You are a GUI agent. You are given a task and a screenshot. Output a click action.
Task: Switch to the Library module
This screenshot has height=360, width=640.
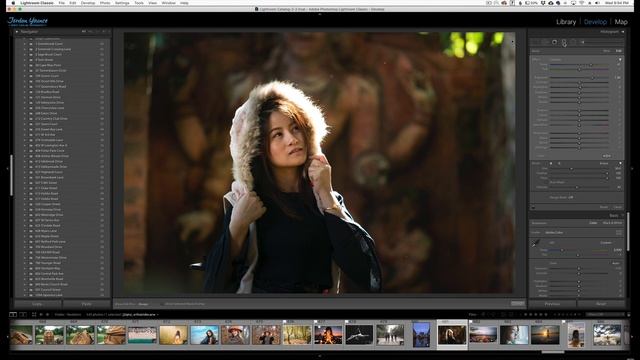click(566, 22)
